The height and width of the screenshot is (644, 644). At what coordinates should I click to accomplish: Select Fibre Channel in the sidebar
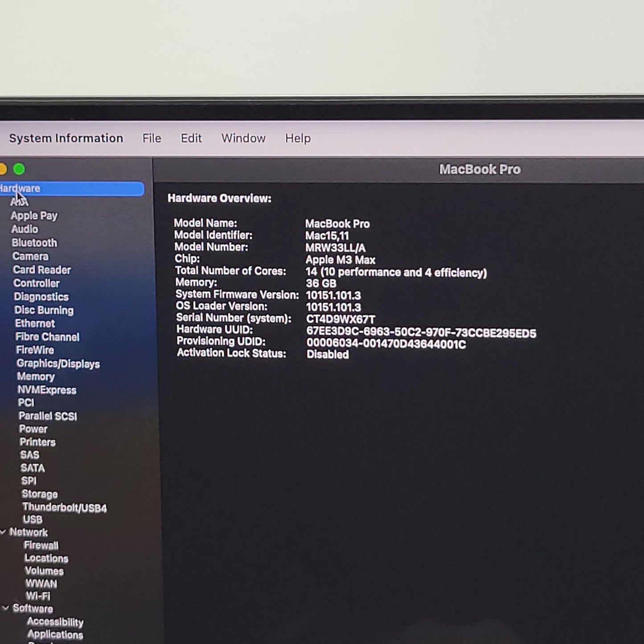pos(47,337)
